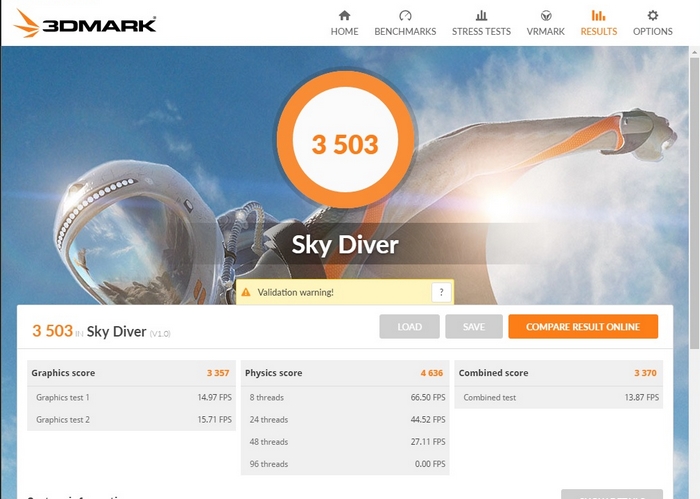Click the 0.00 FPS value

[430, 464]
